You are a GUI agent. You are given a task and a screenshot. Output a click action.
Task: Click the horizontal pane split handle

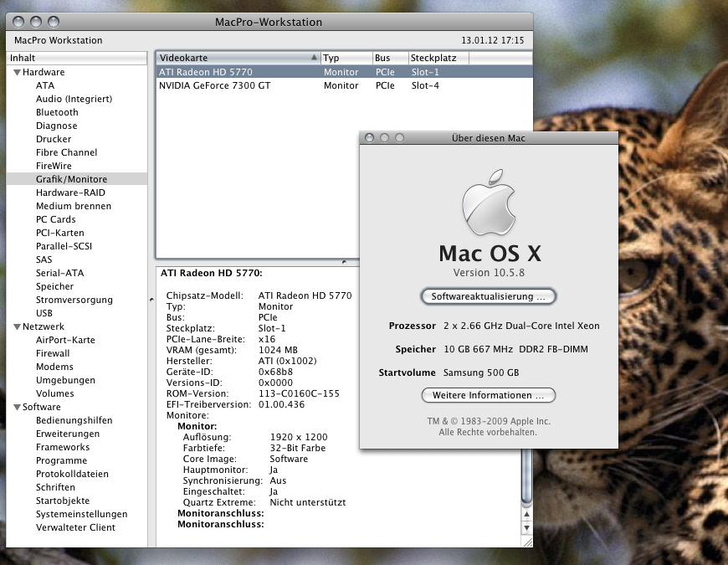pos(344,262)
